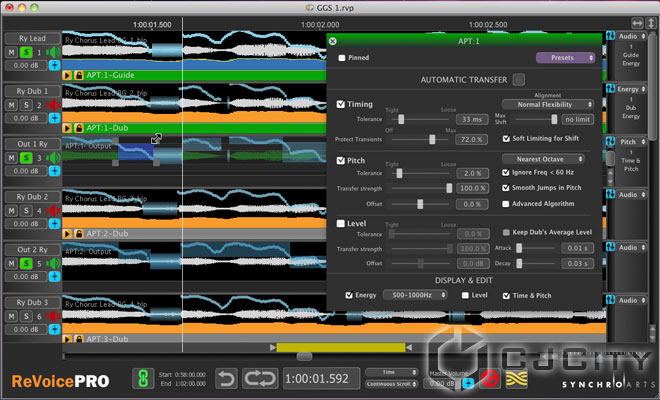Click the lock icon on APT:2-Dub

(x=79, y=234)
